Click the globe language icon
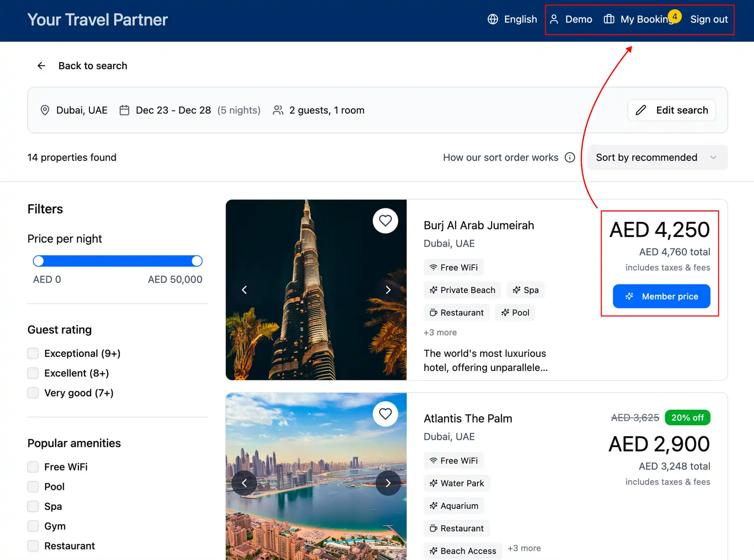754x560 pixels. pos(493,19)
